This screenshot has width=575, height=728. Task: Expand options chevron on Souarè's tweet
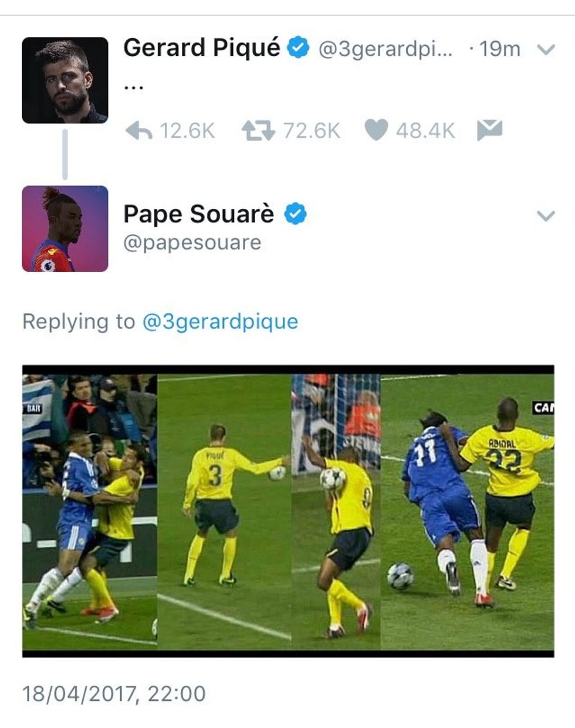click(x=546, y=216)
